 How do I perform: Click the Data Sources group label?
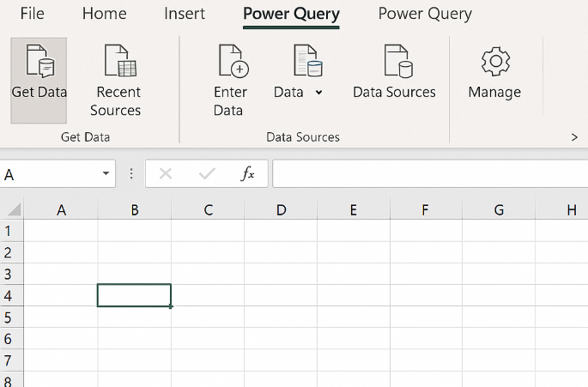(x=303, y=137)
